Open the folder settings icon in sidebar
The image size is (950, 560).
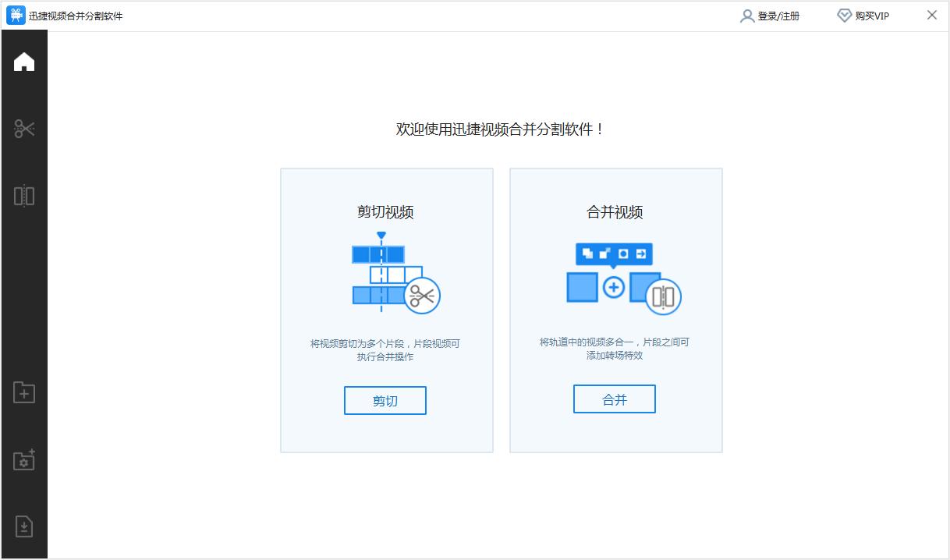tap(24, 460)
